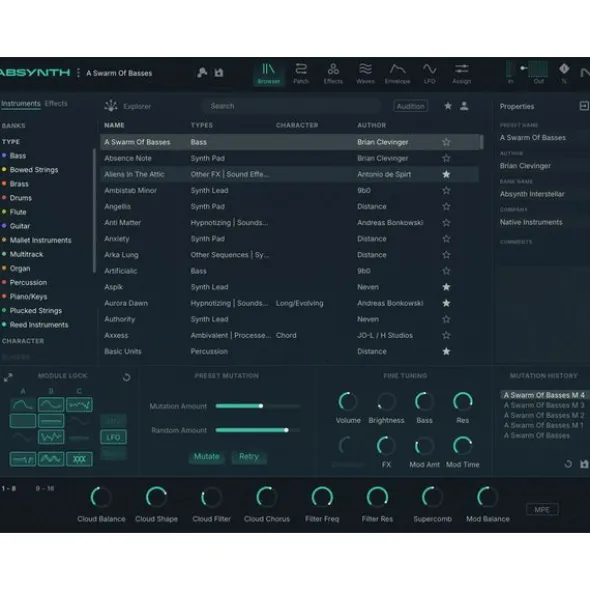Filter list by favorites star icon
This screenshot has height=591, width=590.
coord(448,106)
